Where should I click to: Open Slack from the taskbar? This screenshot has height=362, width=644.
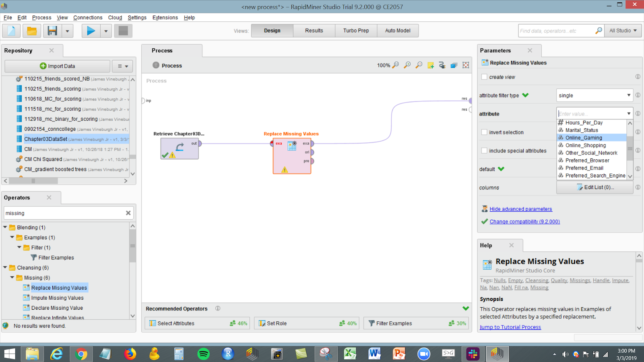click(473, 354)
